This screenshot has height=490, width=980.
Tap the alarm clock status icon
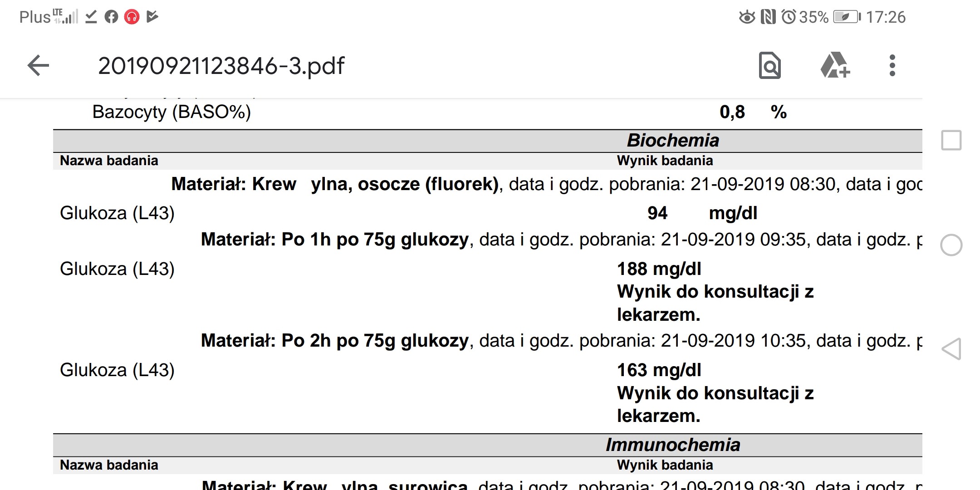[789, 17]
